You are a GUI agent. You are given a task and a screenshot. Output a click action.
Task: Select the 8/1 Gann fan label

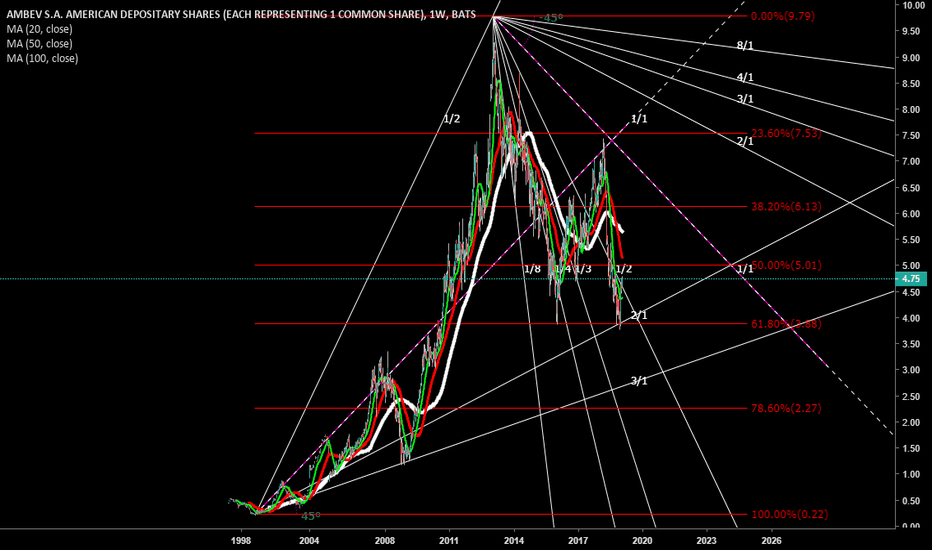(x=745, y=45)
